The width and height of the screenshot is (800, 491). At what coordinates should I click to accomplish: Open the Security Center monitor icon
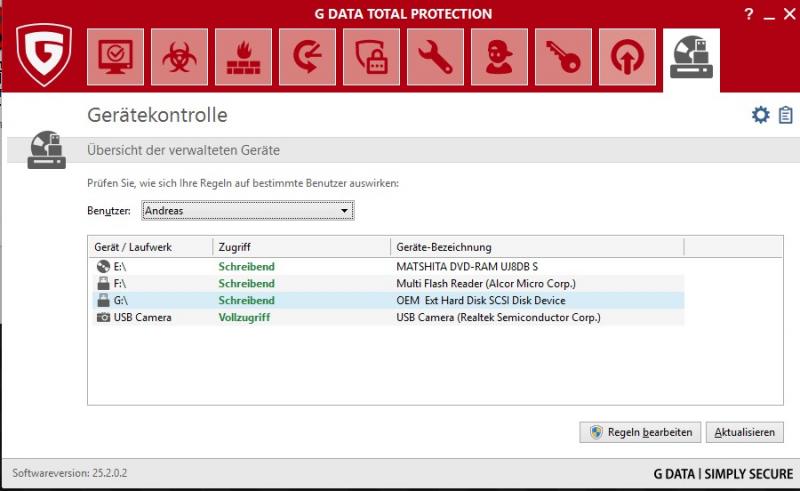[x=115, y=57]
